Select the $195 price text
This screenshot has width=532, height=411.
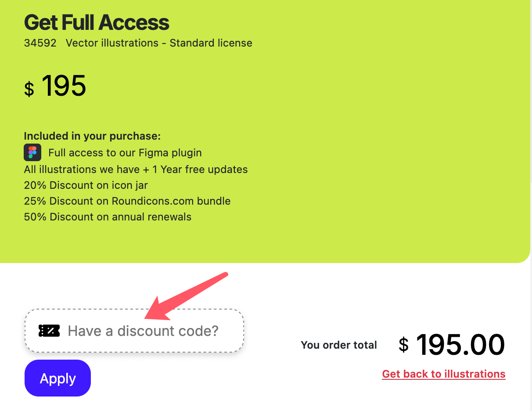[55, 87]
